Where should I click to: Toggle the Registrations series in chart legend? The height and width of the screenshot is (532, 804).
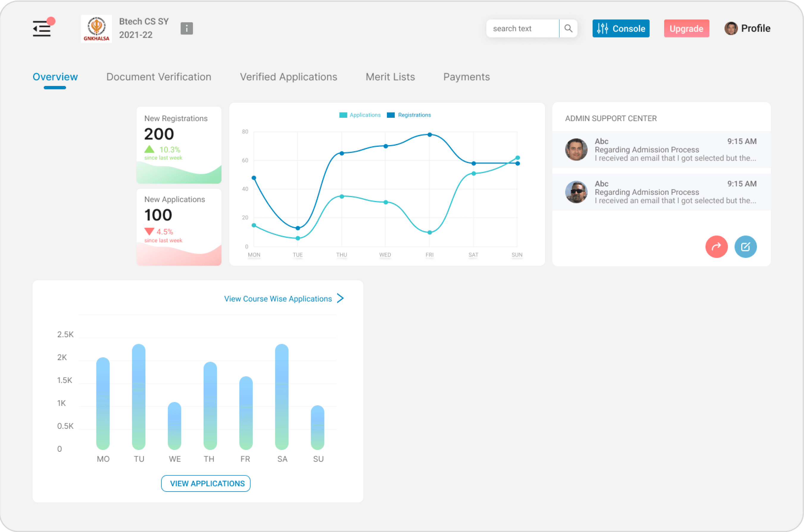click(x=409, y=115)
